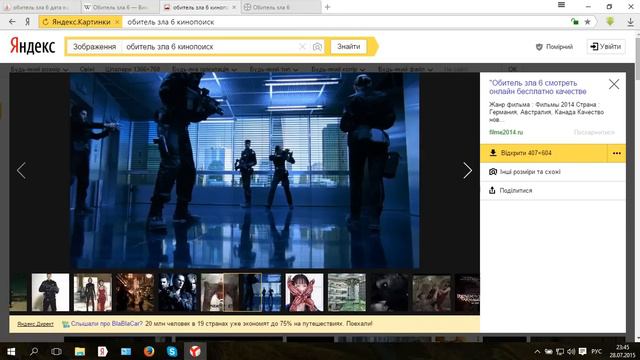The image size is (640, 360).
Task: Click the Yandex Browser taskbar icon
Action: tap(195, 351)
